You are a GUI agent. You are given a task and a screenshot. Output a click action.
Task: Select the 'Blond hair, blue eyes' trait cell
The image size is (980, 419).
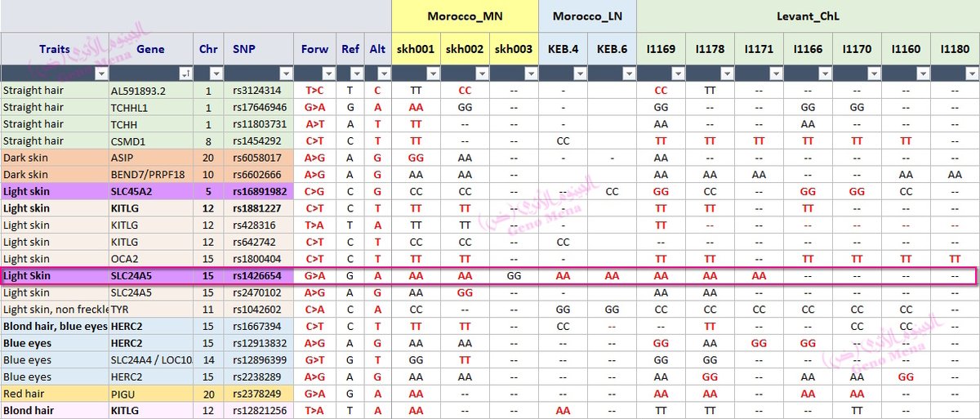coord(54,327)
